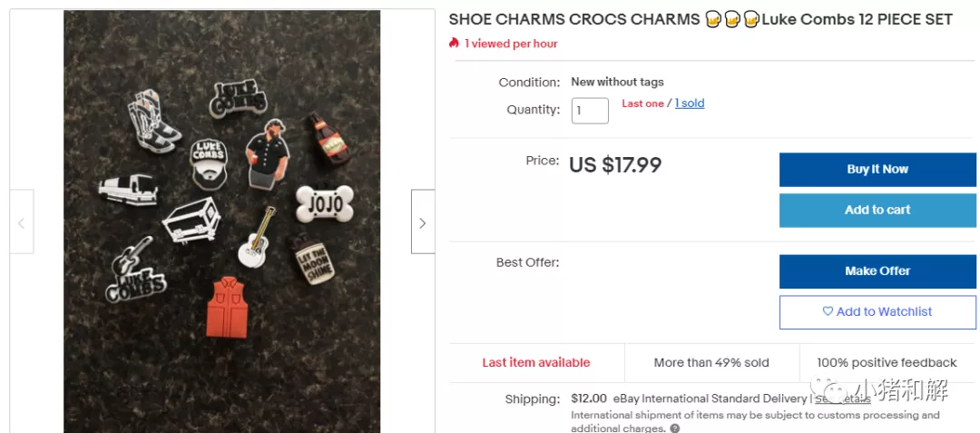Open the Make Offer dialog
The width and height of the screenshot is (980, 433).
coord(877,271)
